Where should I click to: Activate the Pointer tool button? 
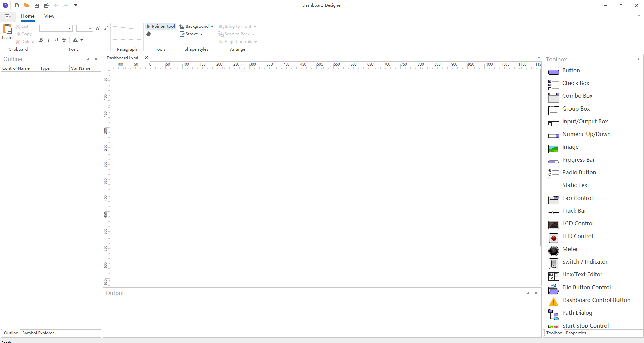[160, 26]
